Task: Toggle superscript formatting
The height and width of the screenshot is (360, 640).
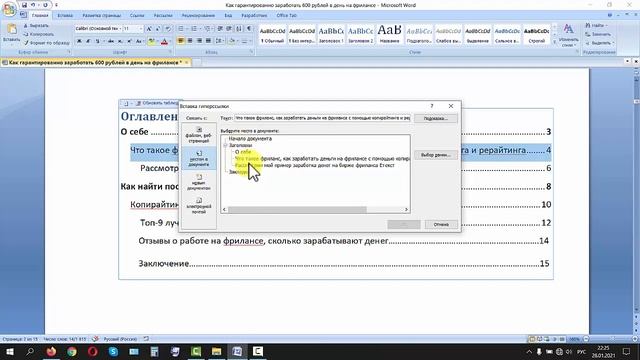Action: (x=129, y=41)
